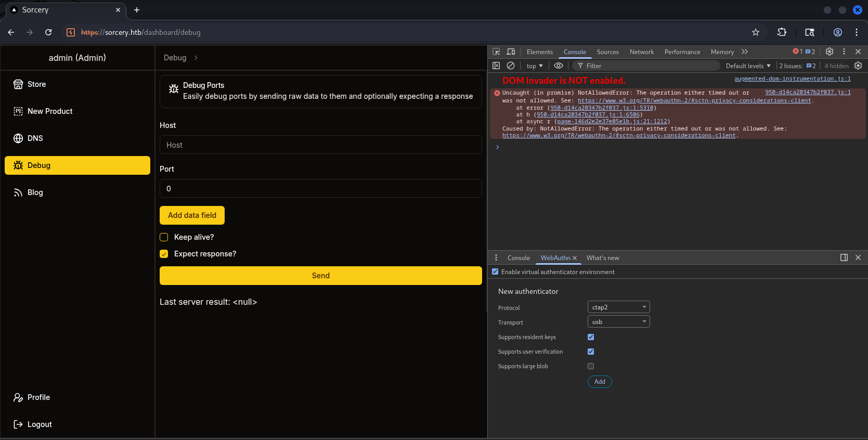Bookmark this page with the star icon

click(x=756, y=32)
